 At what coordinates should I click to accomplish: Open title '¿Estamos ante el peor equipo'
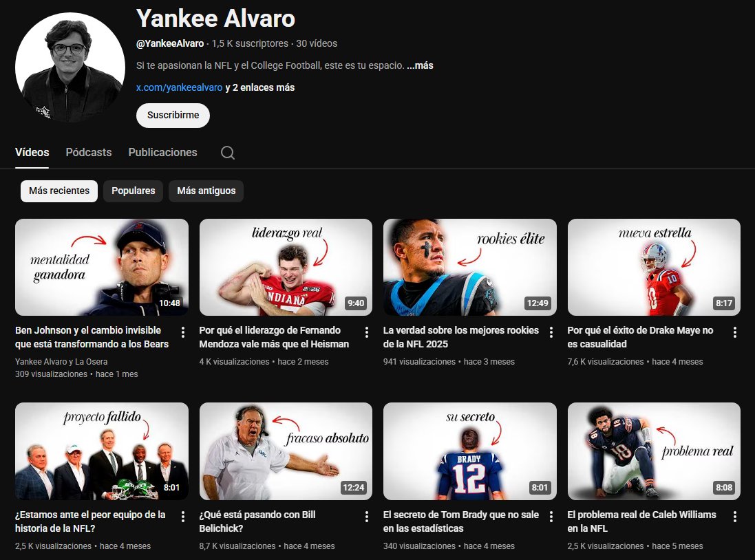[x=90, y=521]
